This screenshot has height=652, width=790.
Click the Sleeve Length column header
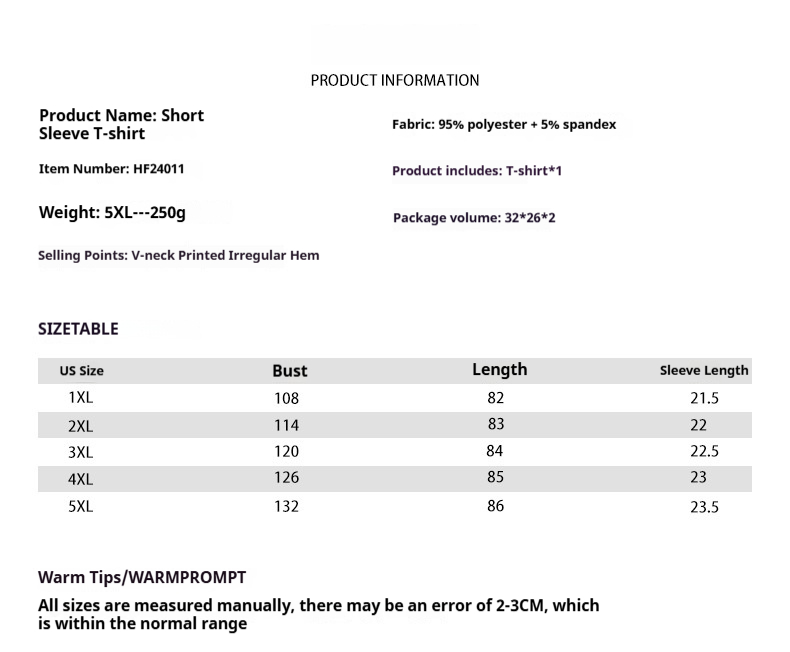coord(704,370)
